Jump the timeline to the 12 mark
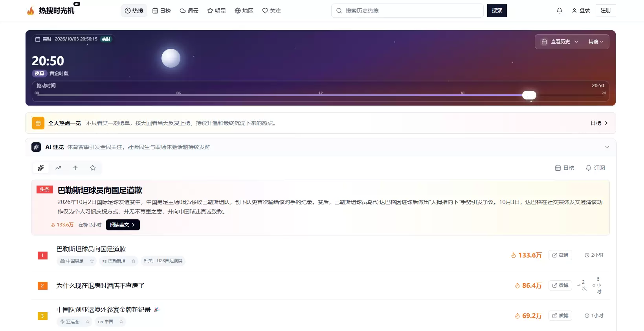 pyautogui.click(x=321, y=94)
